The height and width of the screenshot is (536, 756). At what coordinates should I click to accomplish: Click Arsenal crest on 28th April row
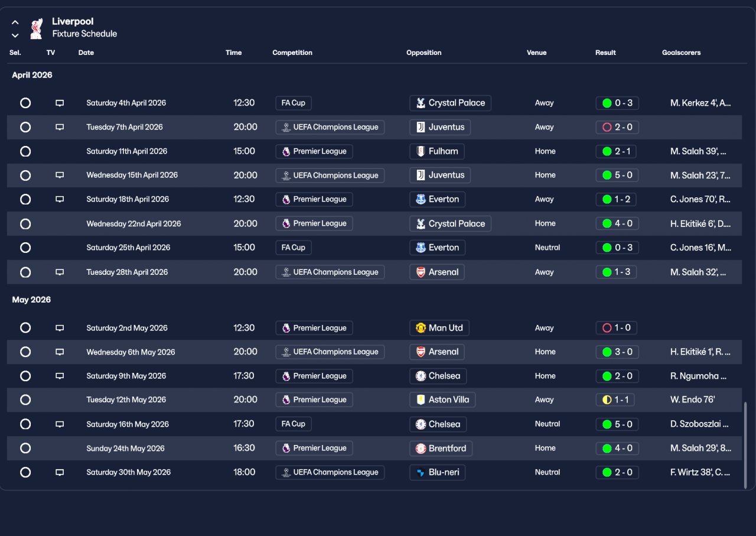click(421, 272)
